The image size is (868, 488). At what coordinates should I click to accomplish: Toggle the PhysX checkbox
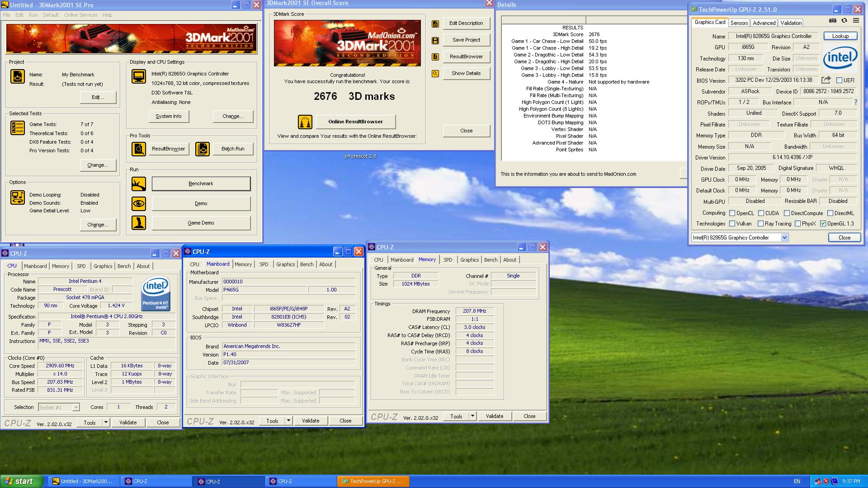tap(797, 224)
